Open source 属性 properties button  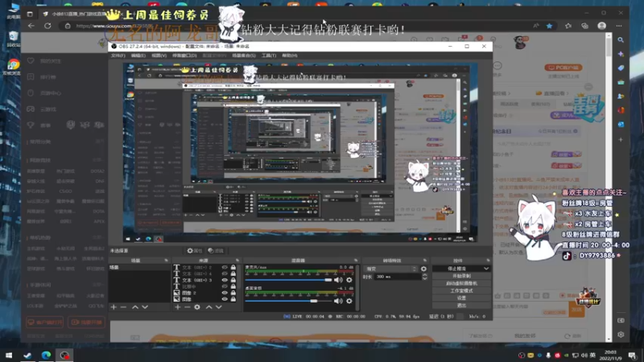(x=194, y=250)
